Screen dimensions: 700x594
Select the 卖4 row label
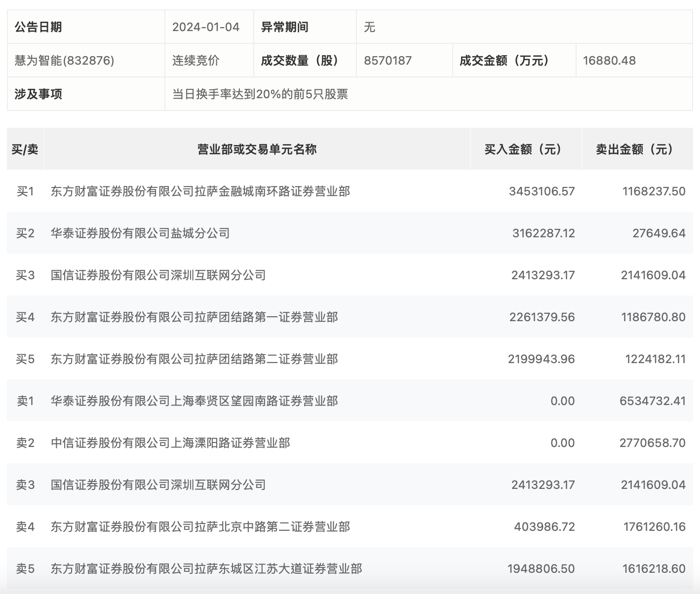tap(25, 526)
